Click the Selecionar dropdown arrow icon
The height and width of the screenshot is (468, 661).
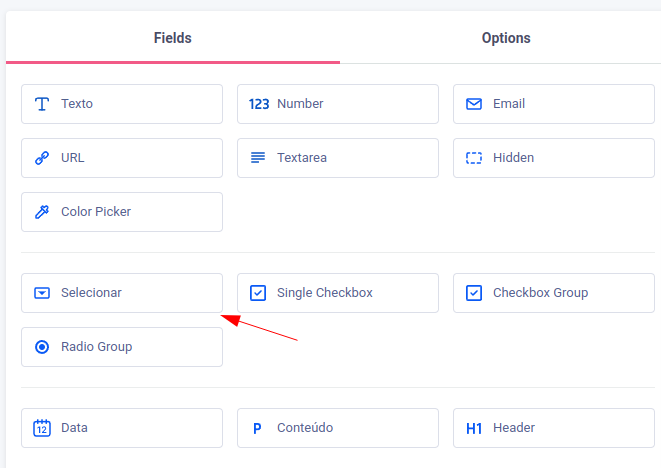pyautogui.click(x=42, y=293)
